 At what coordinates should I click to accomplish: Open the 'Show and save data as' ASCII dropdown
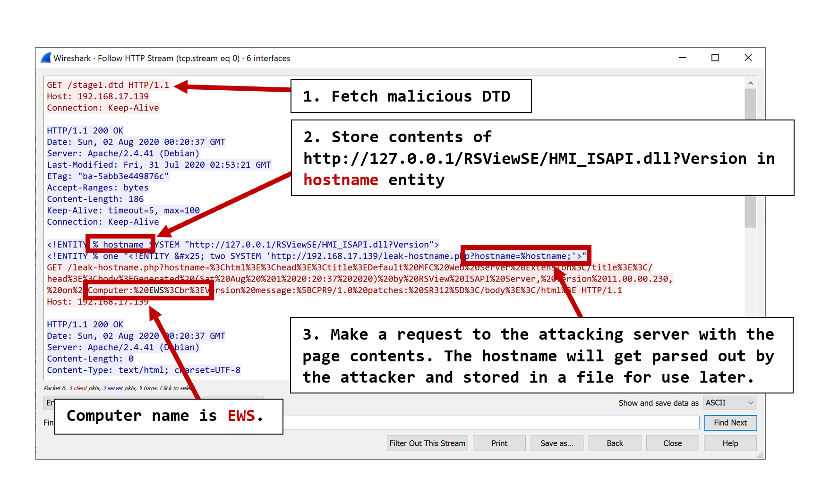[730, 402]
